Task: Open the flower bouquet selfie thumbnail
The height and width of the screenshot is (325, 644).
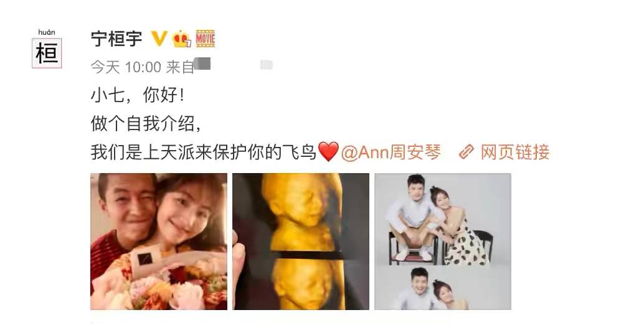Action: pyautogui.click(x=159, y=242)
